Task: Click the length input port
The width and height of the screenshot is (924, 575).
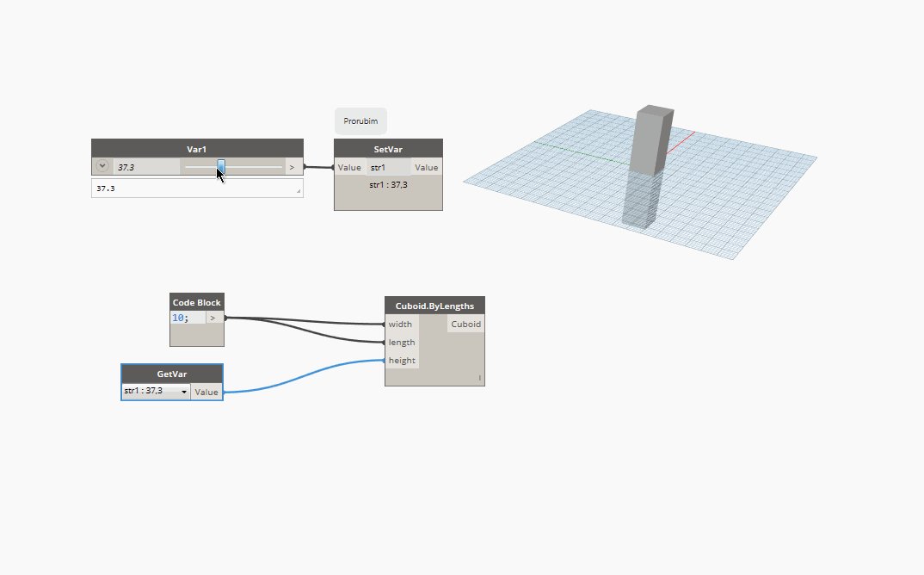Action: point(401,342)
